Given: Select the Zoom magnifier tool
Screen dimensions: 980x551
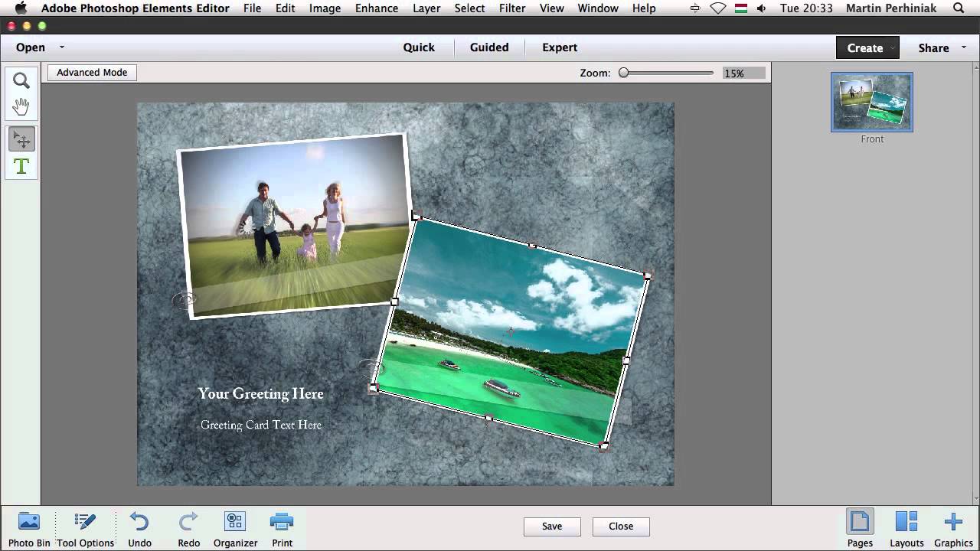Looking at the screenshot, I should (x=21, y=80).
